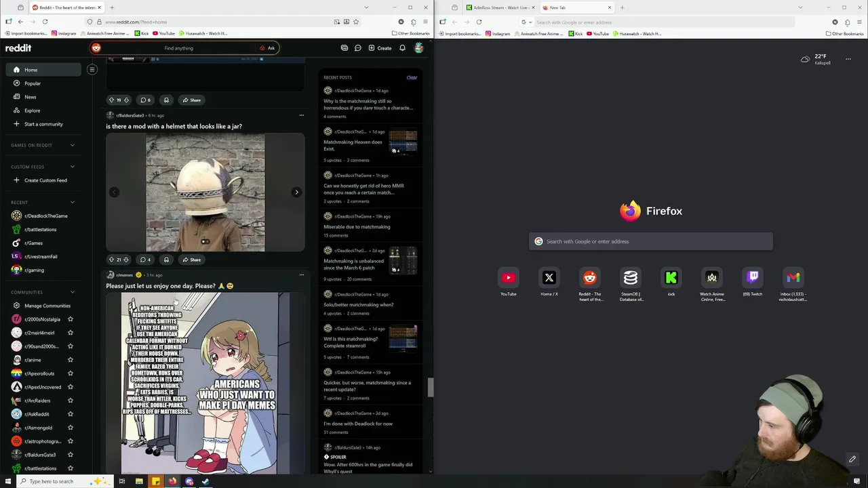Switch to AdinRoss Stream tab
868x488 pixels.
coord(500,7)
